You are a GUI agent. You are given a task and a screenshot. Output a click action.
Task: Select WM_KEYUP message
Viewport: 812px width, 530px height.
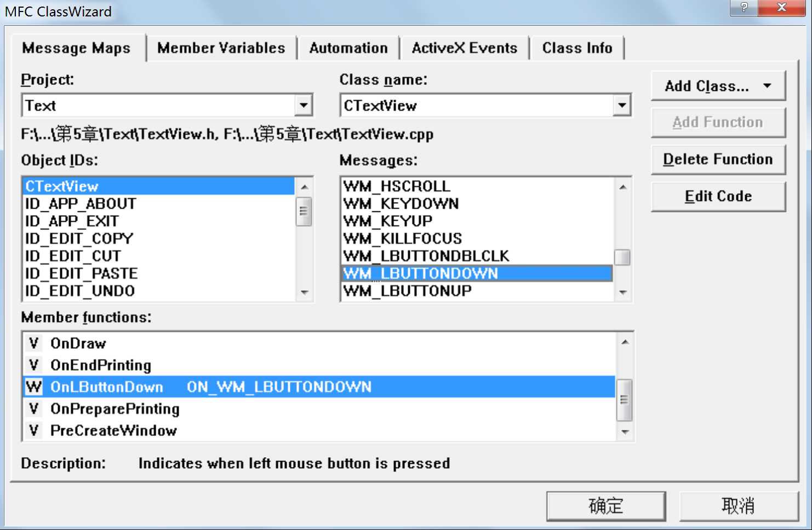[x=477, y=221]
